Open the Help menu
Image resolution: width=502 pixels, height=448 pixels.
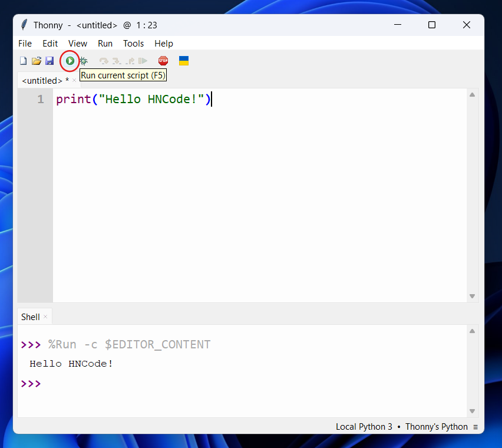tap(164, 44)
